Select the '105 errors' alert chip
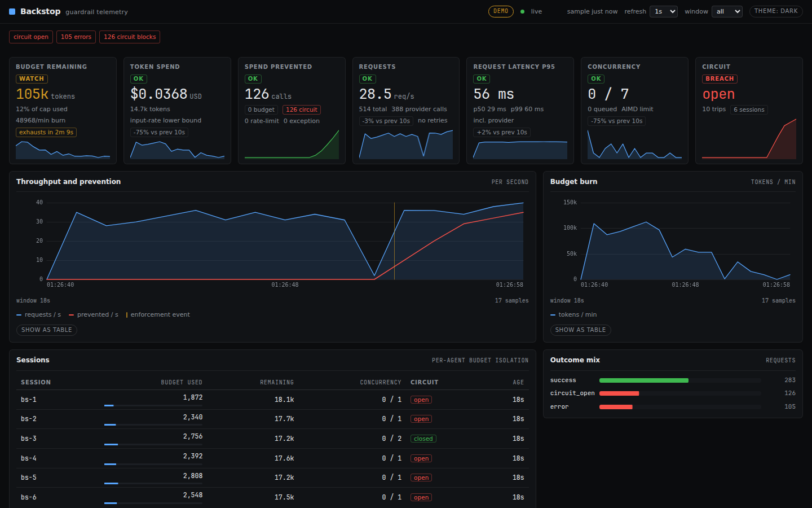The width and height of the screenshot is (812, 508). tap(76, 37)
